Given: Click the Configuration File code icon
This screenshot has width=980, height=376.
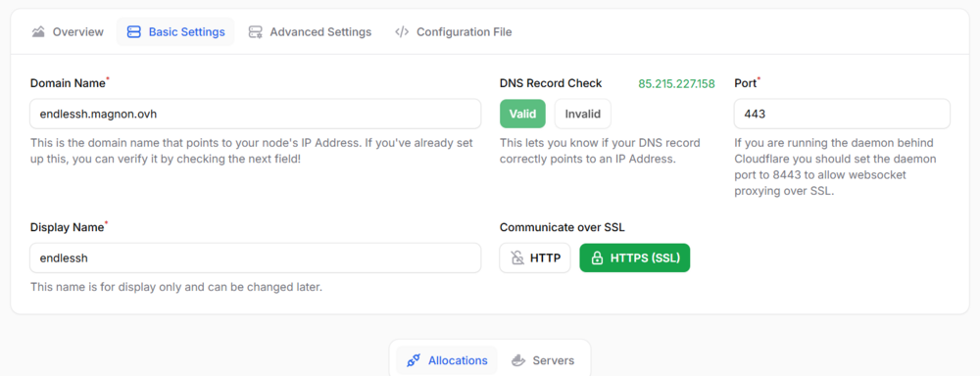Looking at the screenshot, I should pos(402,32).
